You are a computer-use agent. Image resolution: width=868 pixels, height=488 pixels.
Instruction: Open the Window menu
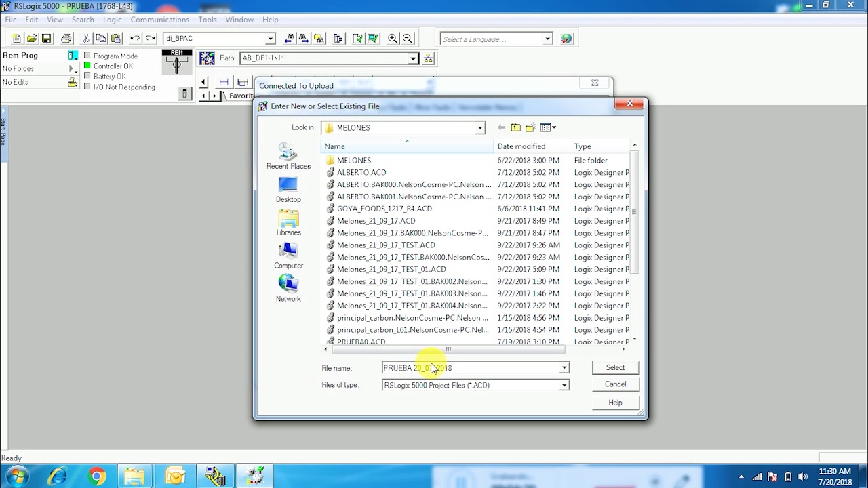239,20
